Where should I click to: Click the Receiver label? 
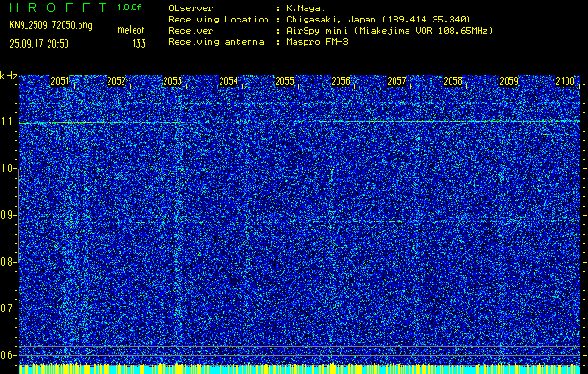point(191,31)
